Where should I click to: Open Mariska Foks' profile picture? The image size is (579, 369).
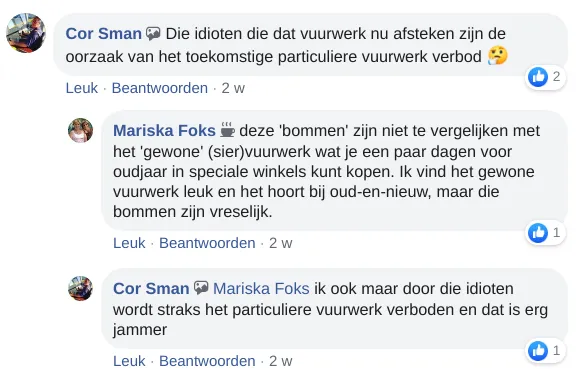click(x=80, y=130)
